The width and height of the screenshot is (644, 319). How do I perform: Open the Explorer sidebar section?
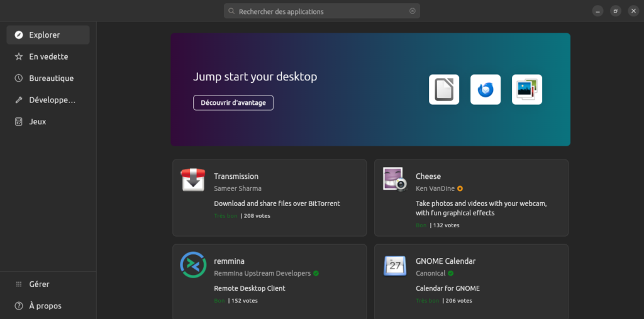point(48,35)
